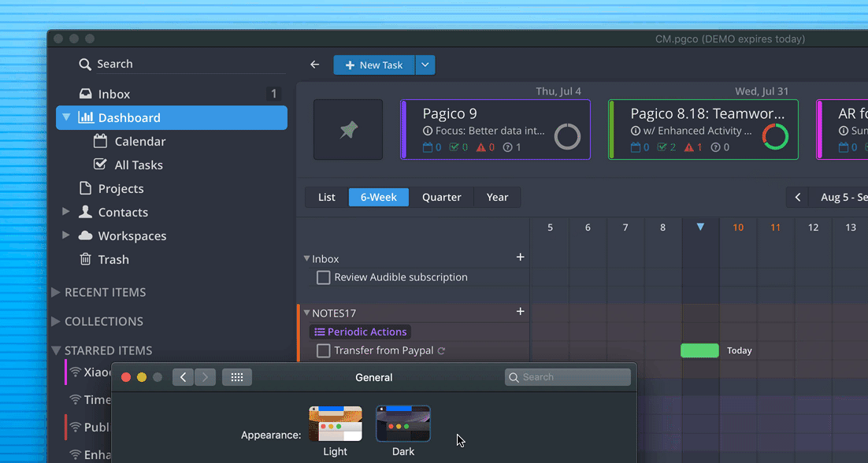Expand the Contacts tree item
The height and width of the screenshot is (463, 868).
[66, 211]
